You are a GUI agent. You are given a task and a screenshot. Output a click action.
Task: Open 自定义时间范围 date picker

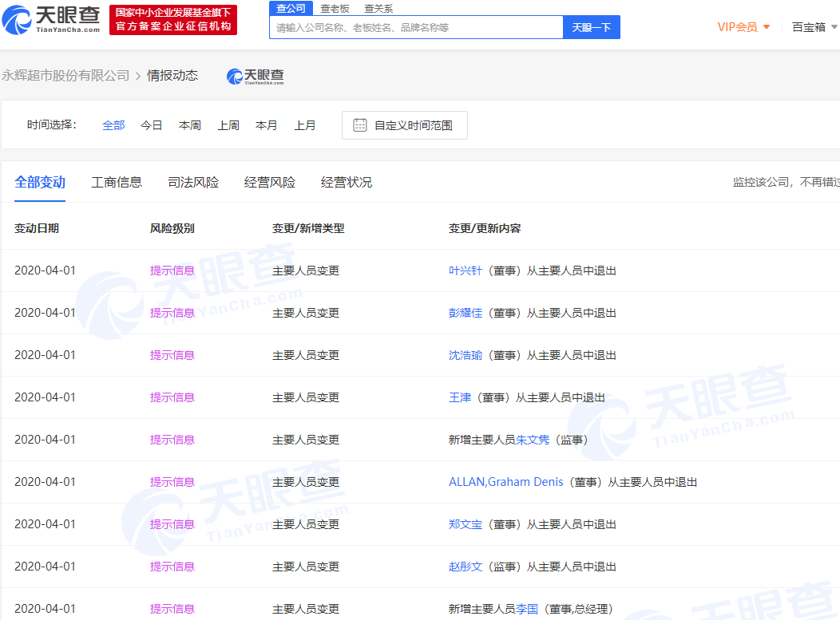click(405, 125)
